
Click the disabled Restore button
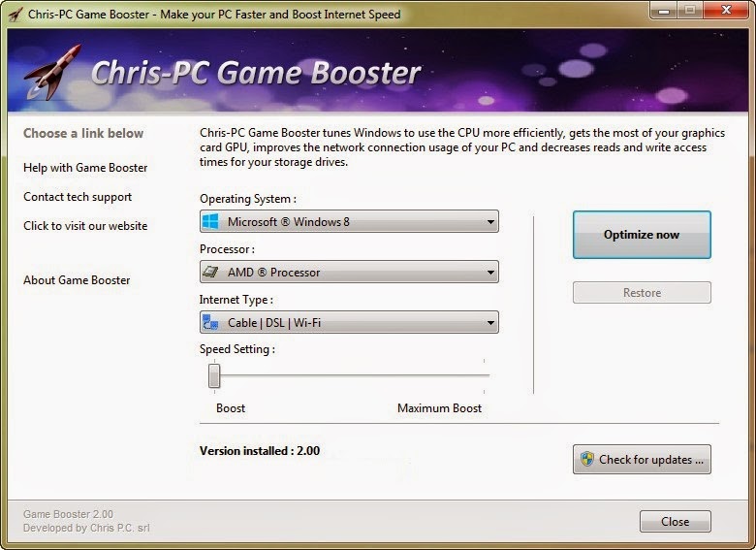pos(642,292)
